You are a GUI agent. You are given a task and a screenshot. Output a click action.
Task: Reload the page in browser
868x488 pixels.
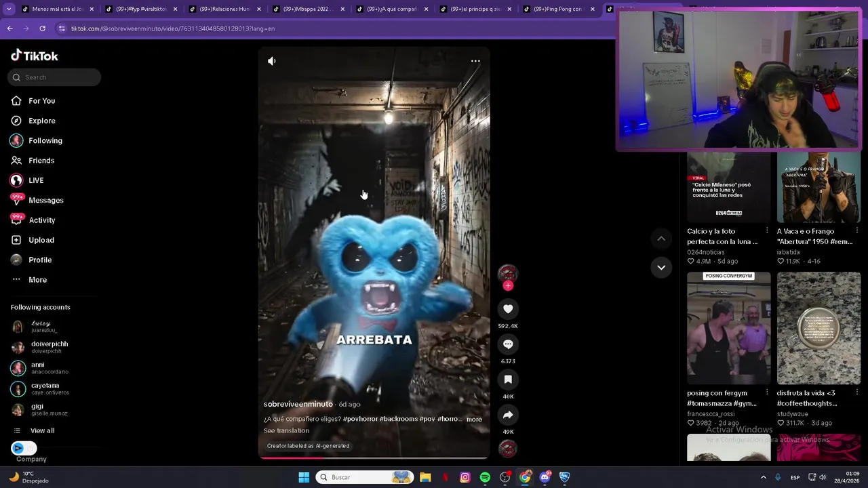42,28
